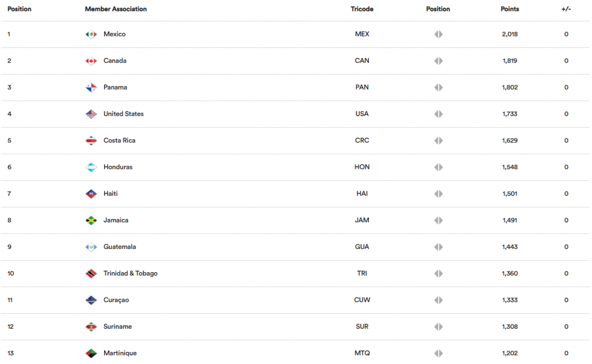Viewport: 592px width, 364px height.
Task: Open the Haiti team link
Action: coord(110,194)
